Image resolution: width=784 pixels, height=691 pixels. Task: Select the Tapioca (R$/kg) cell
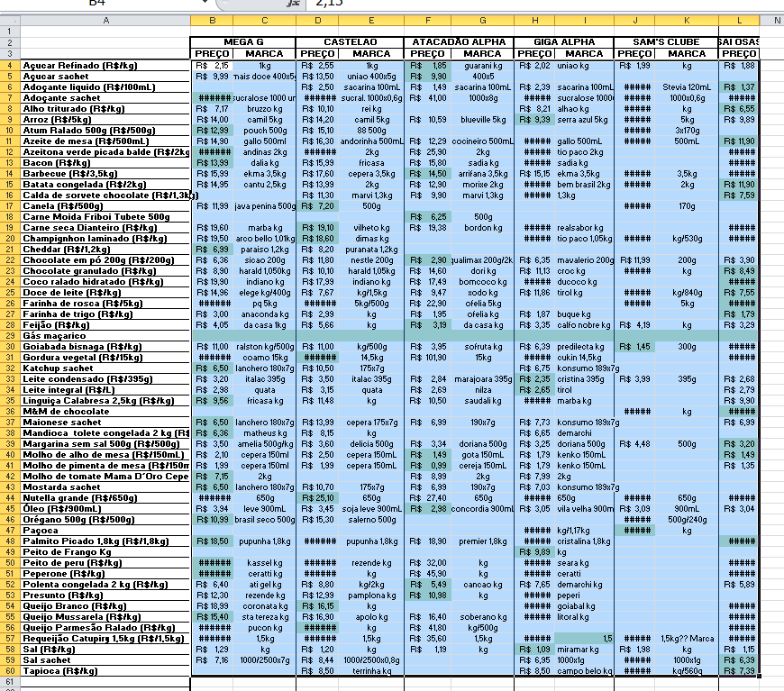point(105,671)
